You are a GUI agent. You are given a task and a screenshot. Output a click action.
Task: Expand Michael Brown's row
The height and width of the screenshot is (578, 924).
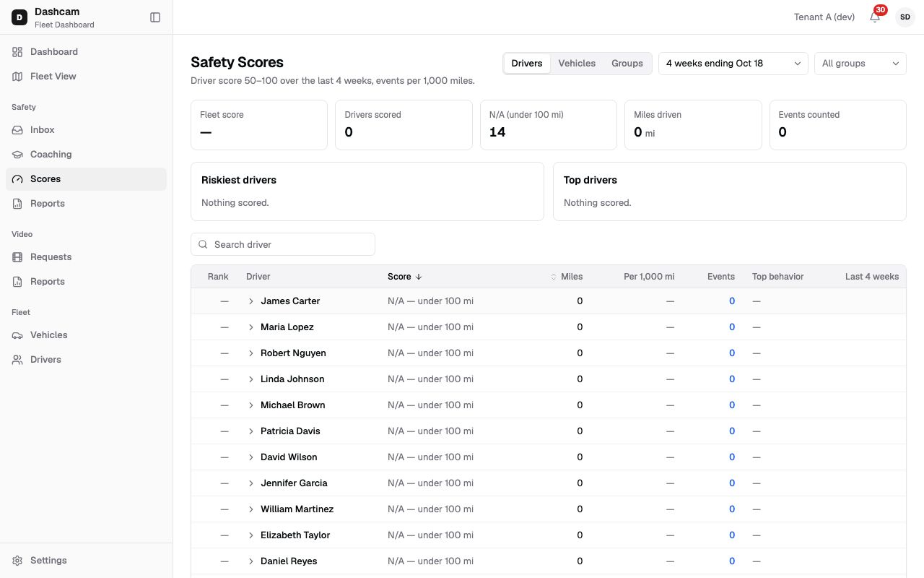click(x=251, y=405)
